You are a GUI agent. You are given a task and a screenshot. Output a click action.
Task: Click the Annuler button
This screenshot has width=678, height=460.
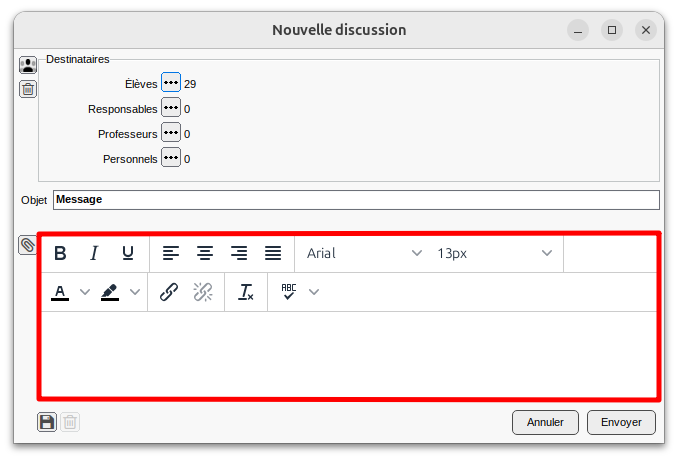545,422
